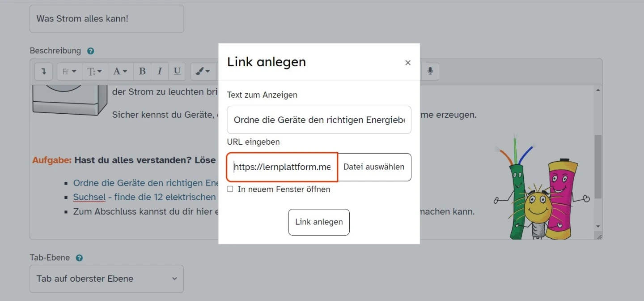This screenshot has width=644, height=301.
Task: Click the Tab-Ebene help icon
Action: click(79, 258)
